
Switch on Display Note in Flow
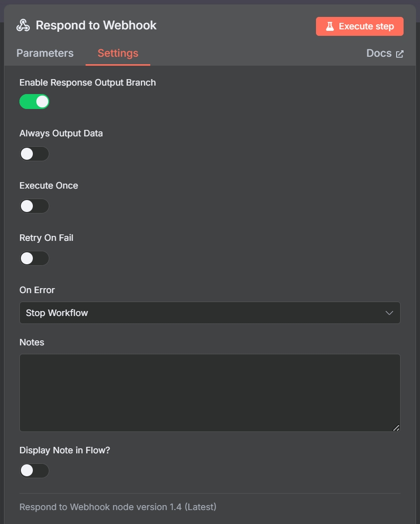coord(34,470)
